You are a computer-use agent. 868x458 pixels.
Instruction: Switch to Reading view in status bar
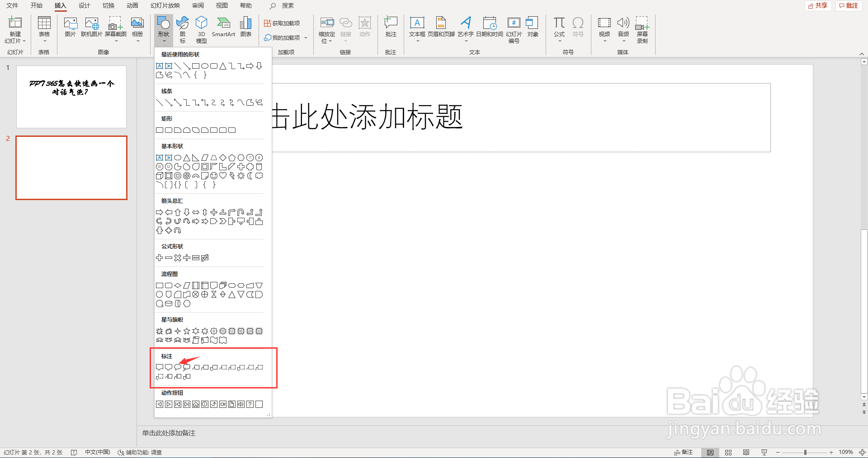[746, 452]
